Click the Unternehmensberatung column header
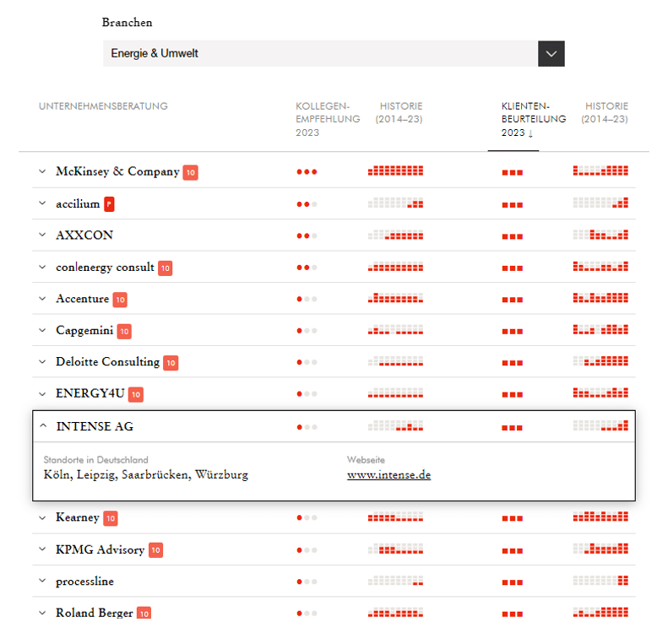Image resolution: width=668 pixels, height=644 pixels. [x=103, y=106]
